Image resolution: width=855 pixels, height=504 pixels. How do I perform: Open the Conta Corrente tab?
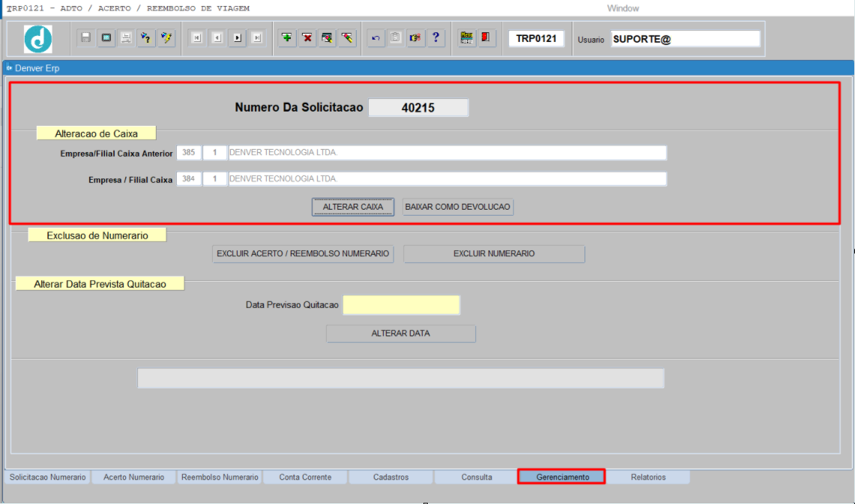pyautogui.click(x=305, y=477)
